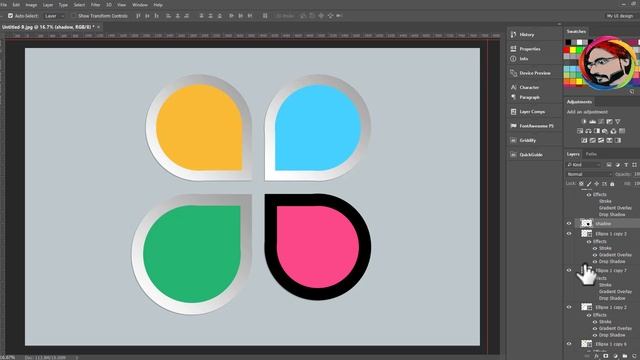This screenshot has height=360, width=640.
Task: Select Ellipse 1 copy 6 layer thumbnail
Action: pos(587,344)
